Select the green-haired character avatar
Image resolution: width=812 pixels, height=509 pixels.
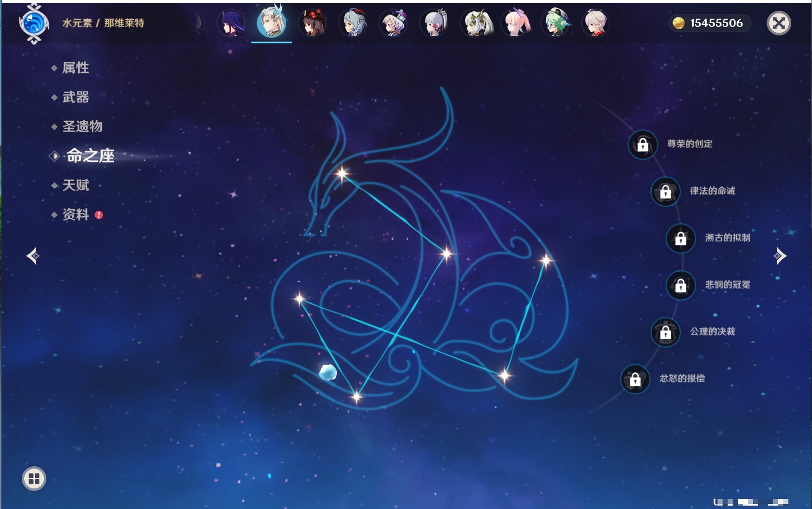click(556, 24)
